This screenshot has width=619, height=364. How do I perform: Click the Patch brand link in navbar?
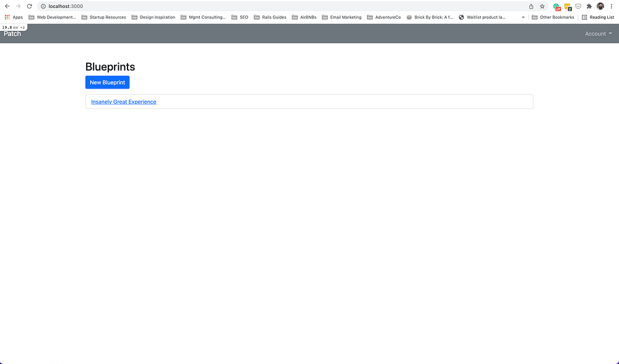12,34
